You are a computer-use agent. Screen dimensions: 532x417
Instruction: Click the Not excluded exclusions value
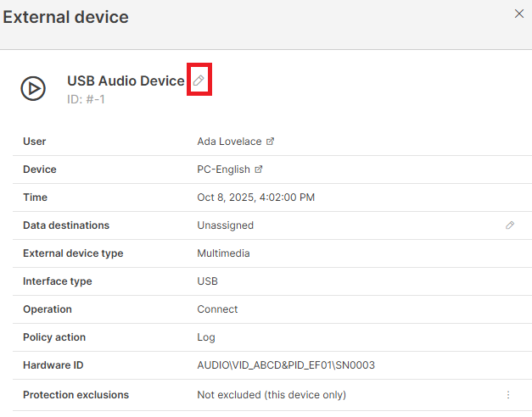pos(272,395)
